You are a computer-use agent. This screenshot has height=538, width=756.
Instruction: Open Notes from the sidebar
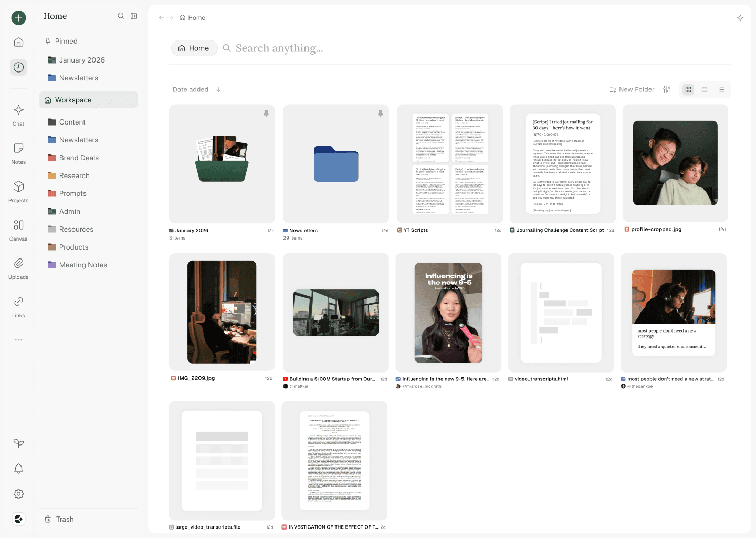[x=18, y=153]
